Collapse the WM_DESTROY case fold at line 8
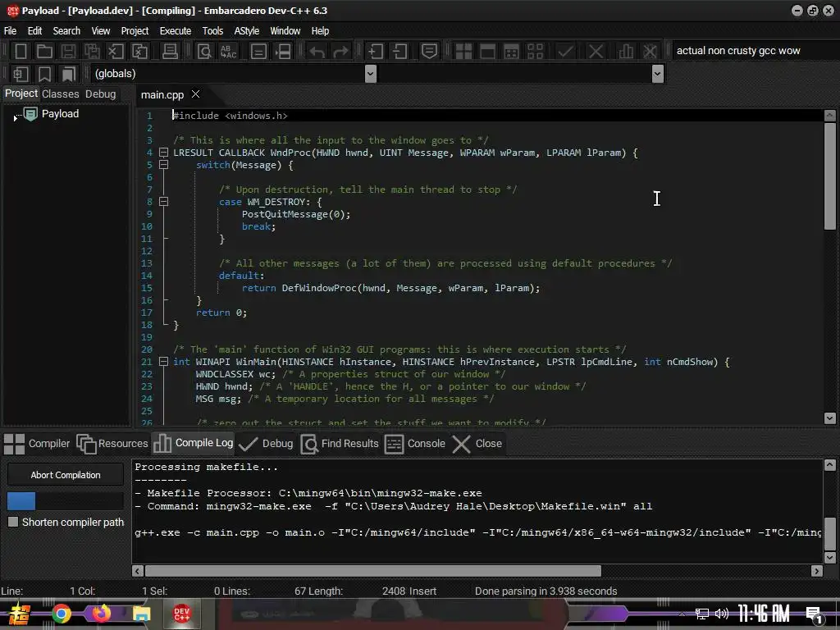 tap(164, 202)
